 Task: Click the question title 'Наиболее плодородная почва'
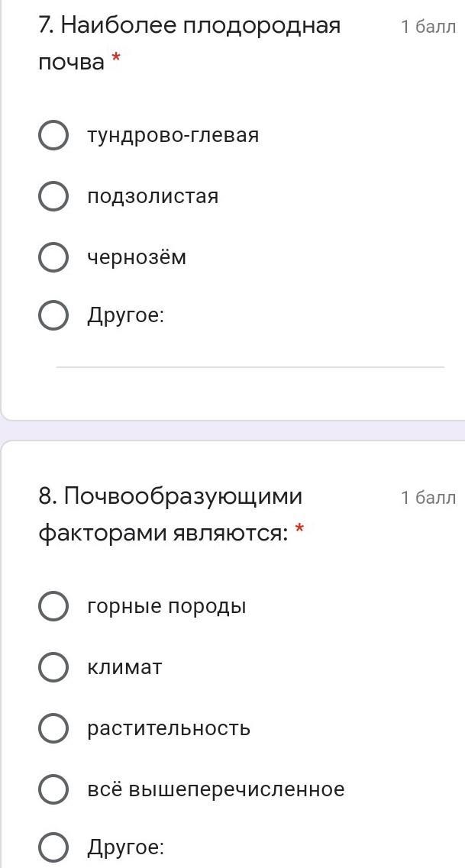tap(189, 44)
